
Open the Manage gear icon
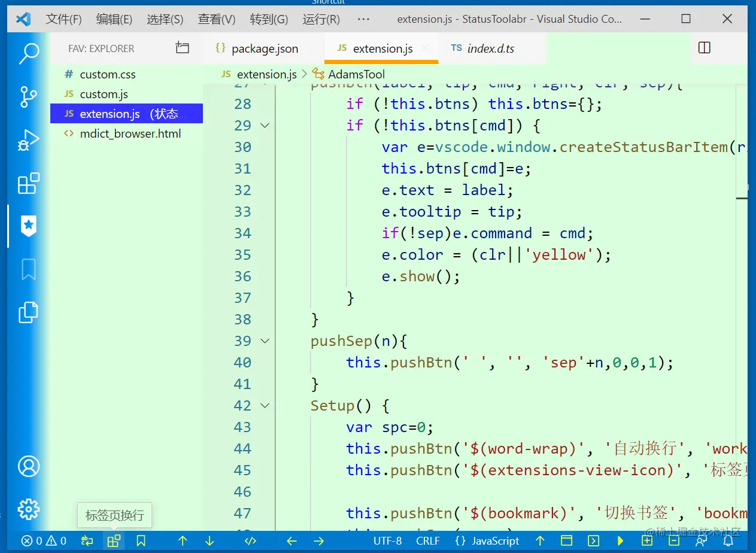[29, 509]
